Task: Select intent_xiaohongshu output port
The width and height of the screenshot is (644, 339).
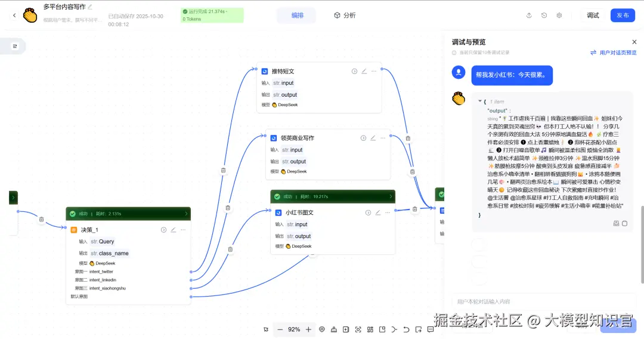Action: (191, 288)
